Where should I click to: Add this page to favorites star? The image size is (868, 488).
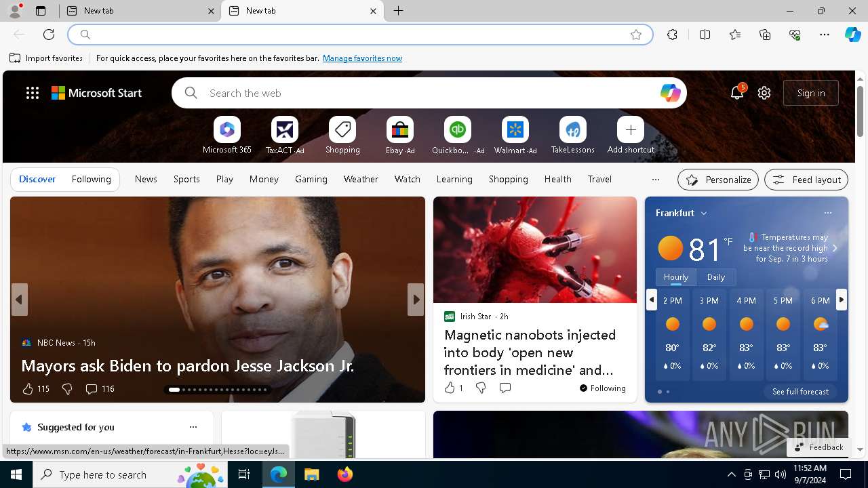pos(636,35)
